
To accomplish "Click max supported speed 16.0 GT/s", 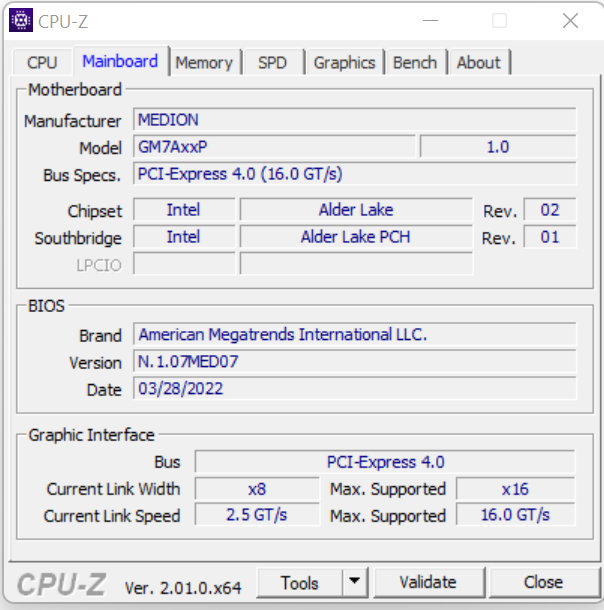I will click(515, 515).
